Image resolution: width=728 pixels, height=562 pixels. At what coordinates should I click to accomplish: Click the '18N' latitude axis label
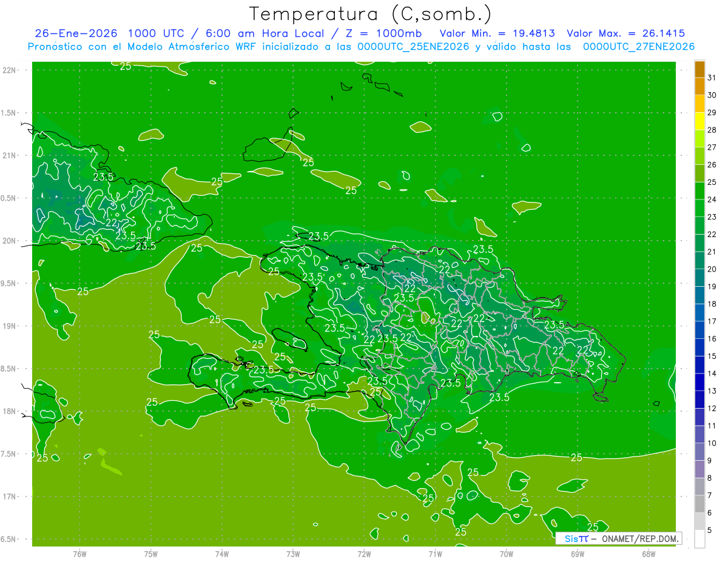pyautogui.click(x=9, y=411)
